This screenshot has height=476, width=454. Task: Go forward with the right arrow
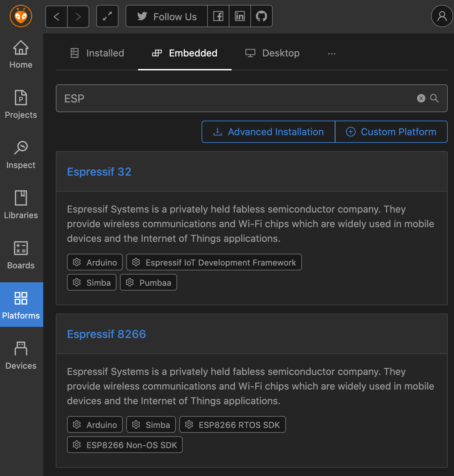point(78,16)
